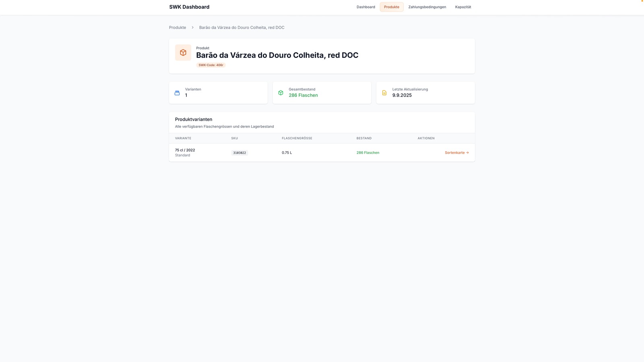Click the SWK Dashboard logo title
Viewport: 644px width, 362px height.
tap(189, 7)
